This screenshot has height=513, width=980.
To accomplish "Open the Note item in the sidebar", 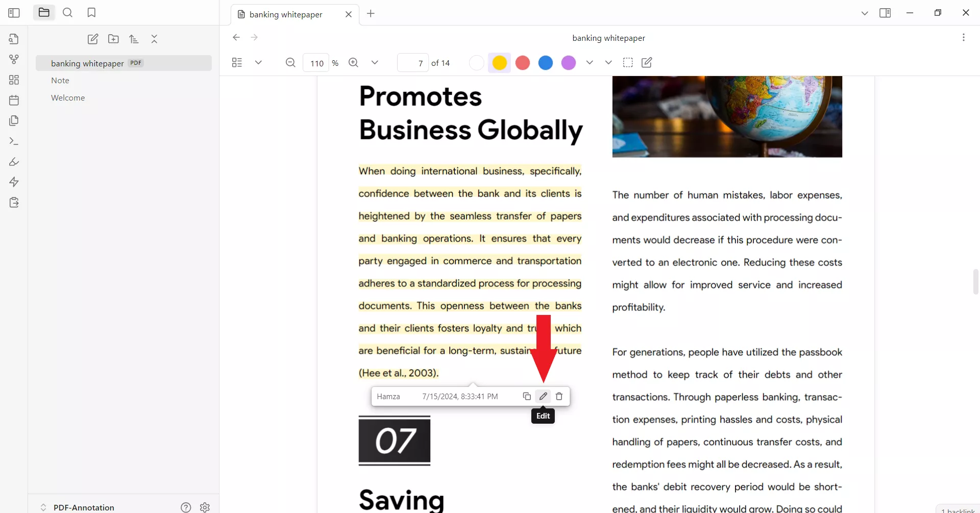I will point(60,80).
